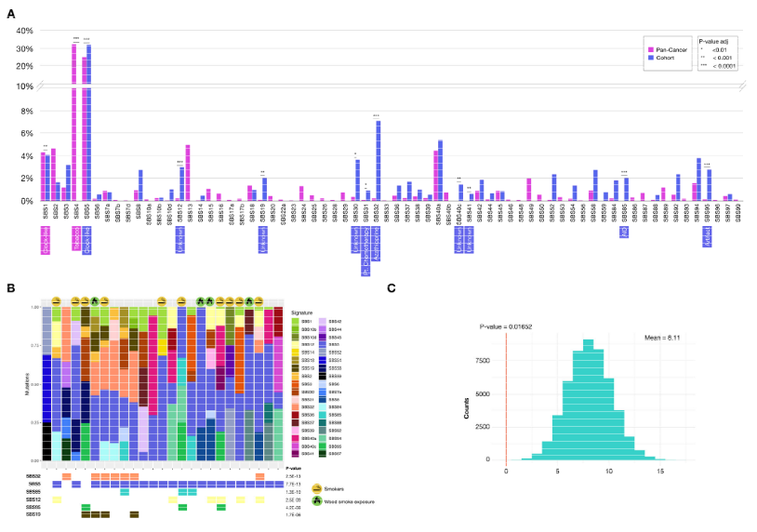Pick the SBS41 purple legend swatch
The height and width of the screenshot is (532, 757).
pyautogui.click(x=296, y=454)
